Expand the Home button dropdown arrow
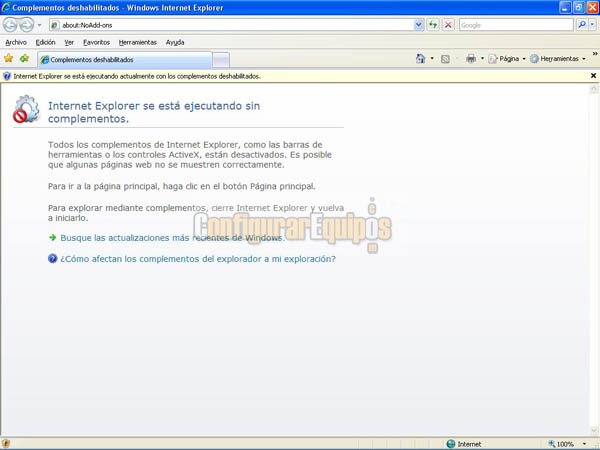600x450 pixels. 432,59
